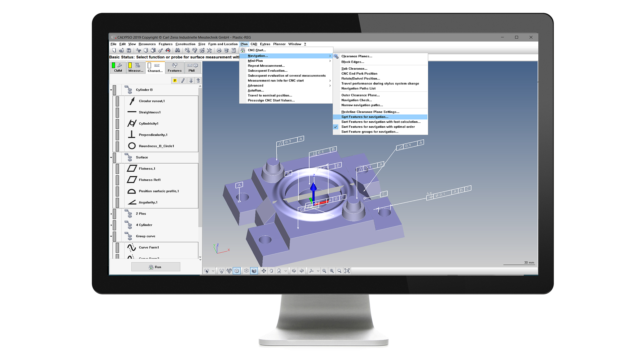644x362 pixels.
Task: Click the hand grab tool icon
Action: pos(271,271)
